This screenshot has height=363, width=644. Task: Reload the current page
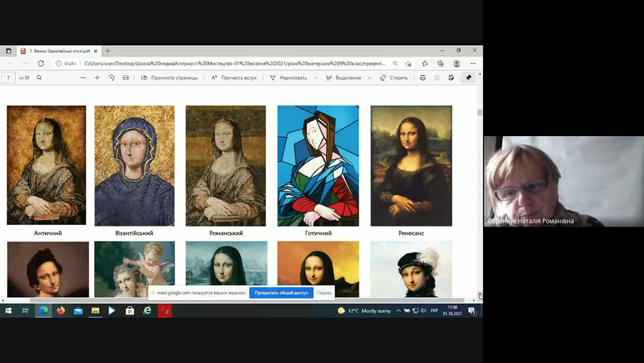pyautogui.click(x=41, y=63)
